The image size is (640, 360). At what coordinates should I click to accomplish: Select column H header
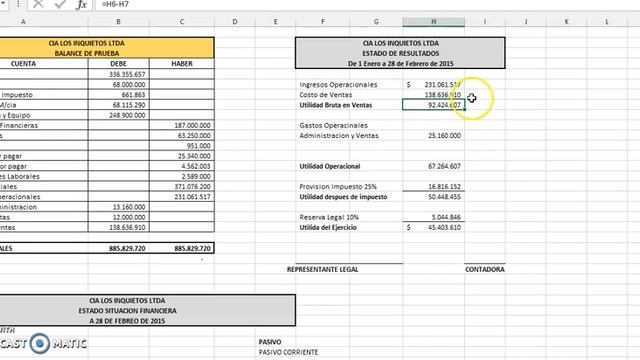pos(433,22)
